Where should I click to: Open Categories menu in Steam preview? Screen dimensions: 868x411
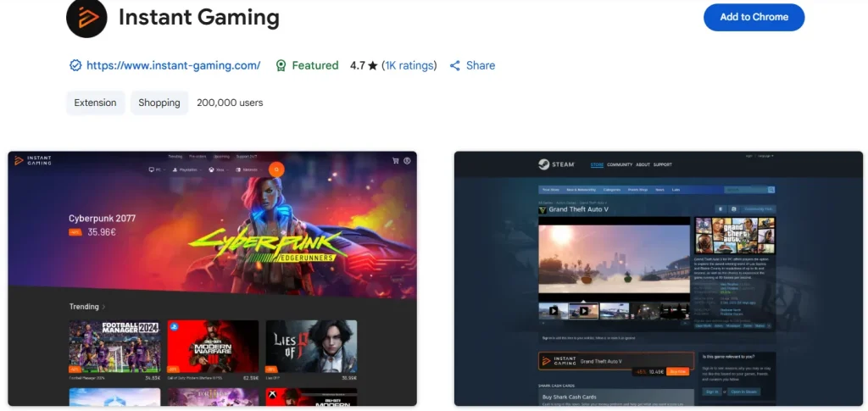pos(612,190)
